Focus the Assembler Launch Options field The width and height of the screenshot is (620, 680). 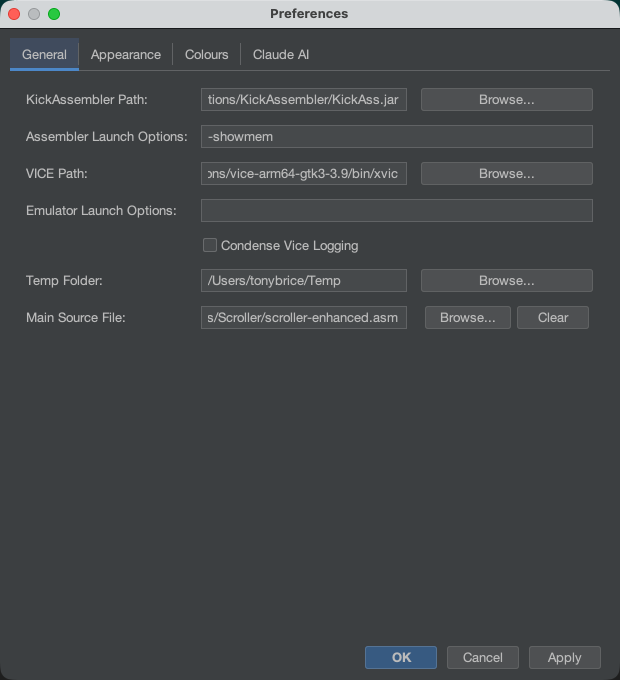click(396, 137)
